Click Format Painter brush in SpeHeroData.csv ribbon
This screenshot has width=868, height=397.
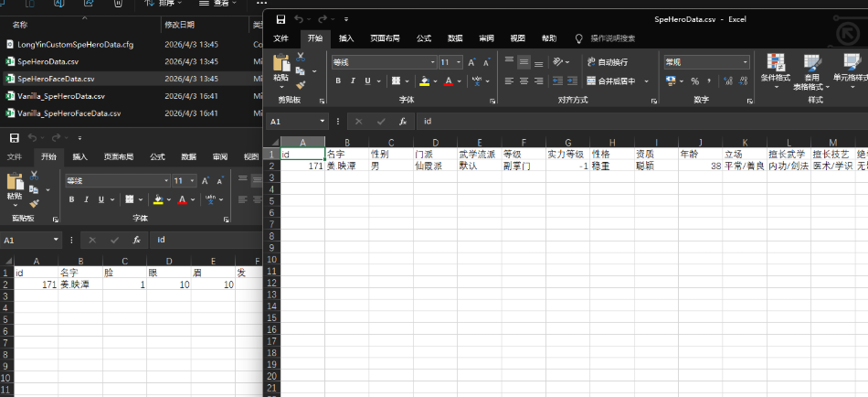click(x=301, y=84)
